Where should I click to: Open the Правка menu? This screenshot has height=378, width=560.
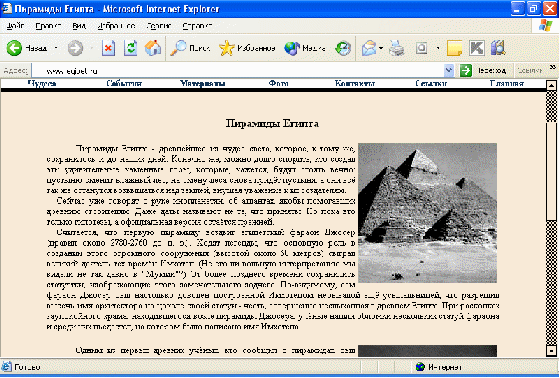point(48,26)
